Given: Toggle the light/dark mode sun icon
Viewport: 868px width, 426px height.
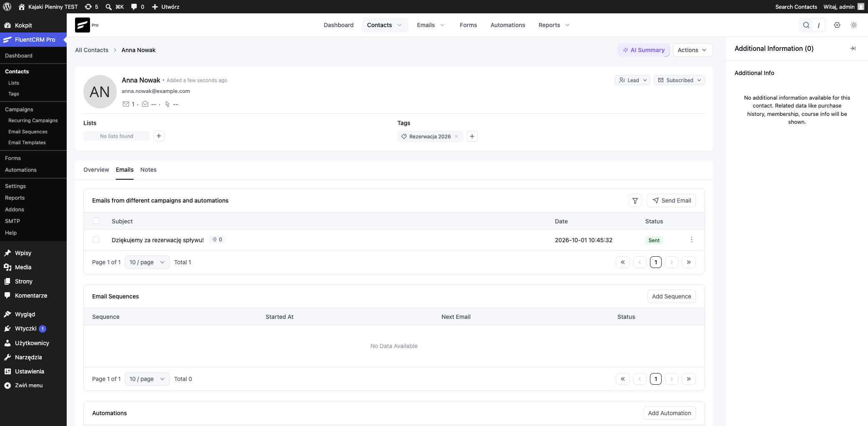Looking at the screenshot, I should 854,25.
